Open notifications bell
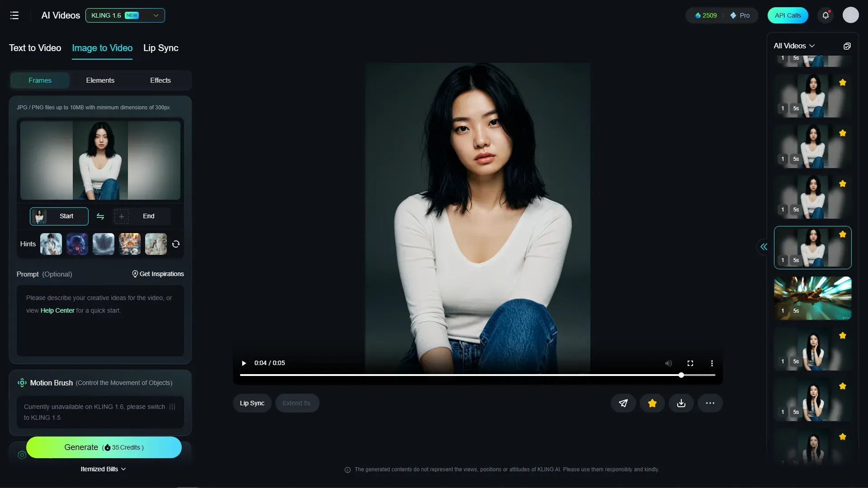The image size is (868, 488). click(826, 15)
